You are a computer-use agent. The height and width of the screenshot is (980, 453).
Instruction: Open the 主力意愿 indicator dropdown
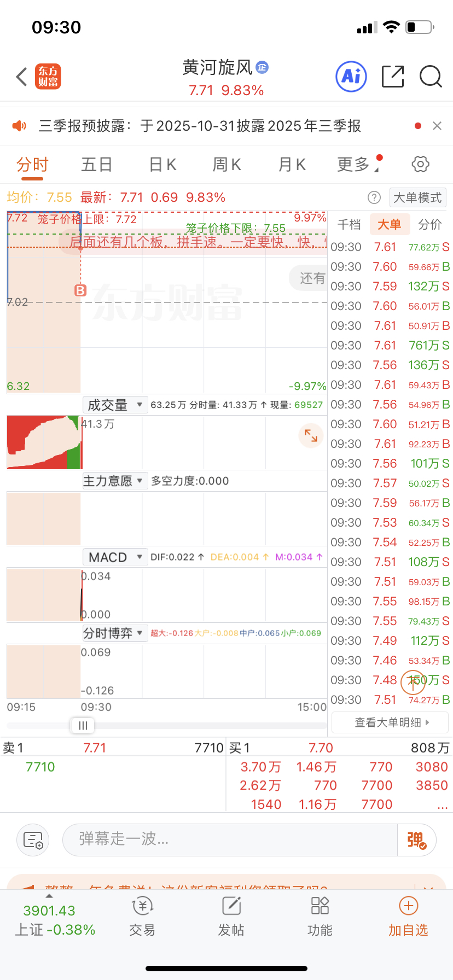[115, 481]
